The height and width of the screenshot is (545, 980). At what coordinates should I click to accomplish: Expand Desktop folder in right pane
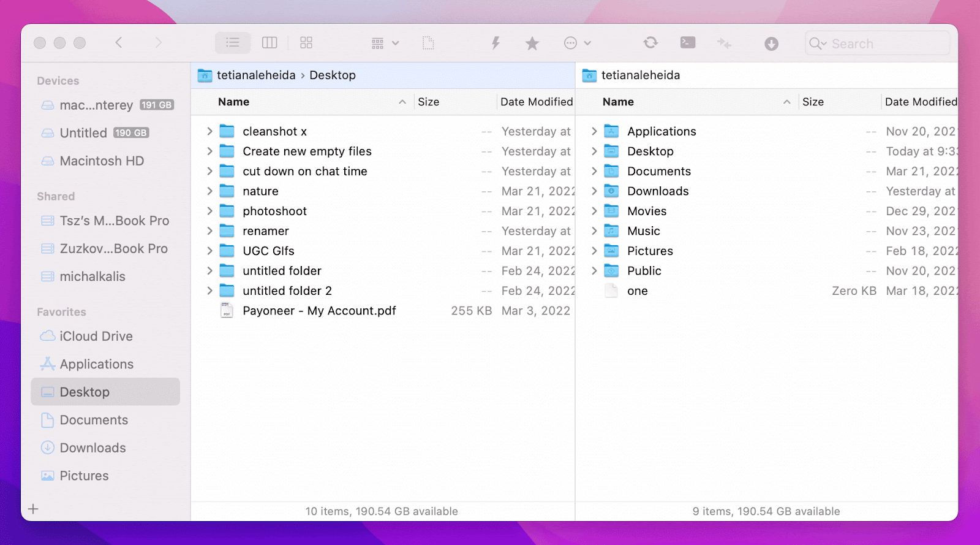[594, 151]
